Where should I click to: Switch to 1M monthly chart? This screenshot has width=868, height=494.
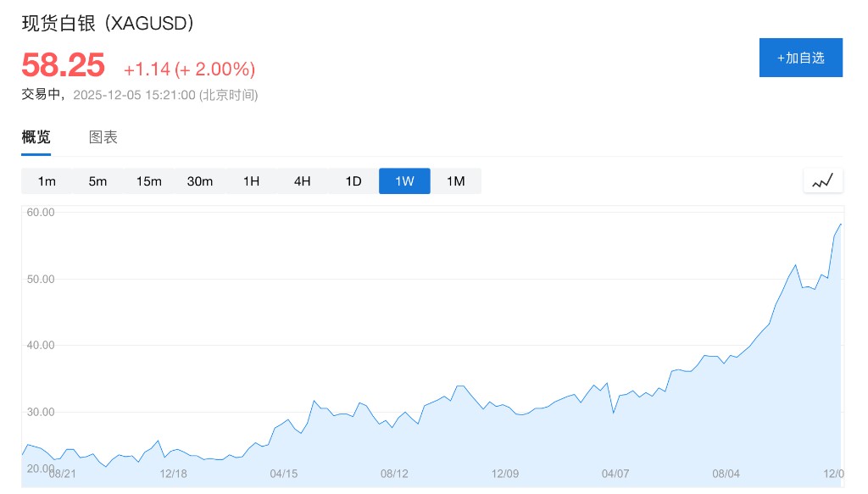pyautogui.click(x=456, y=181)
